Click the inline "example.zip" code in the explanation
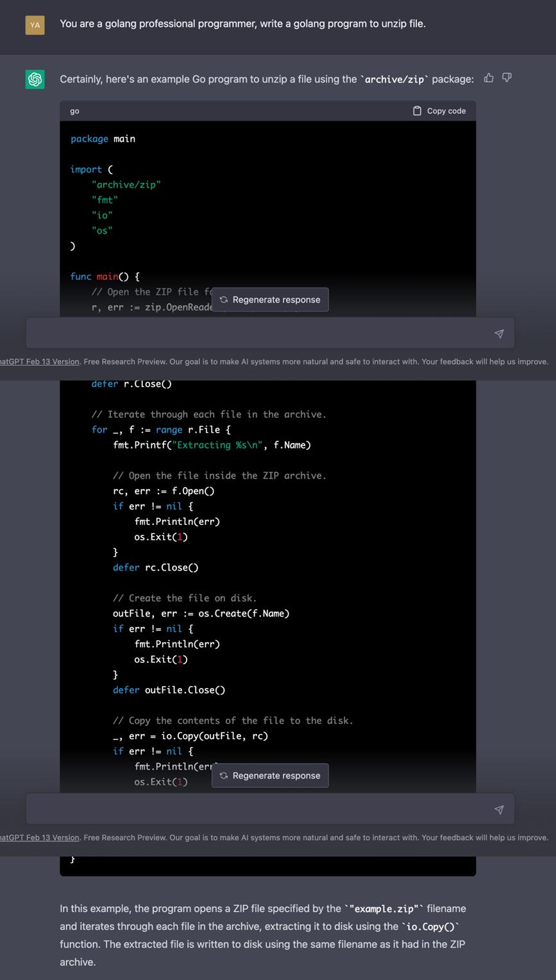The height and width of the screenshot is (980, 556). click(383, 909)
